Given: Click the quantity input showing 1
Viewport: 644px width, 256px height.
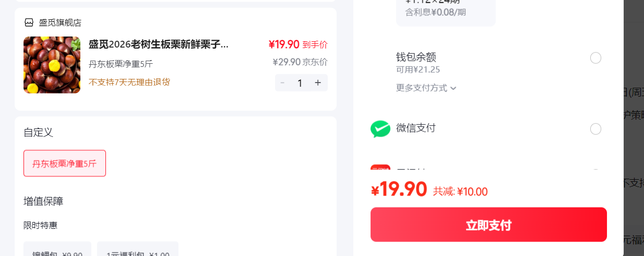Looking at the screenshot, I should tap(300, 83).
